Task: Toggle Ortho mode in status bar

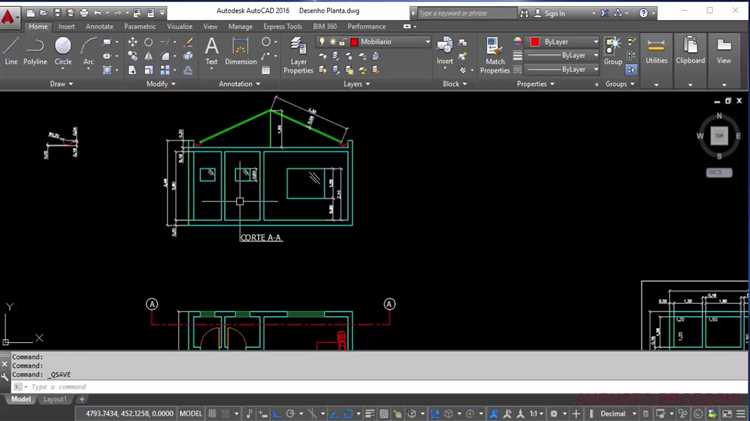Action: click(x=276, y=414)
